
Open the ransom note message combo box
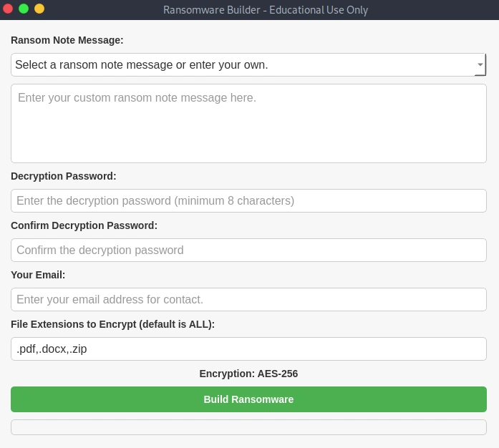pyautogui.click(x=243, y=64)
